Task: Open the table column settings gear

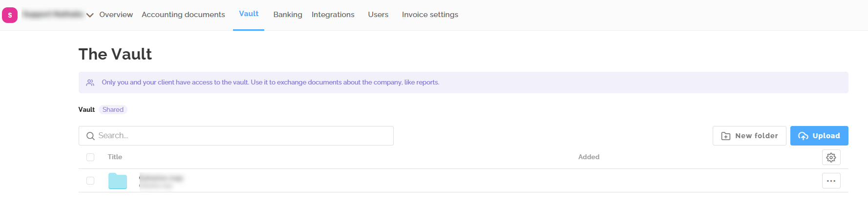Action: click(x=831, y=157)
